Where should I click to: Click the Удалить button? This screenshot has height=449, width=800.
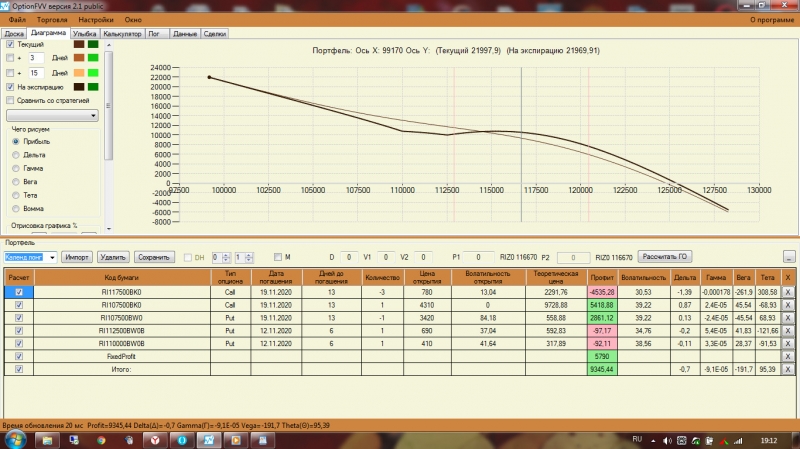point(113,257)
